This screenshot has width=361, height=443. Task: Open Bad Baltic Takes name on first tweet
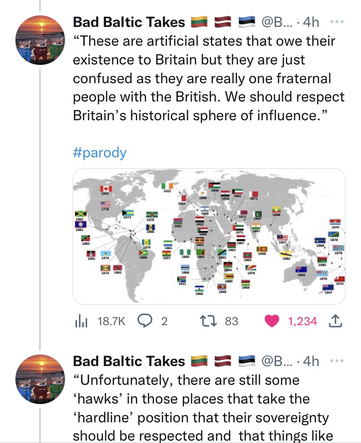tap(129, 22)
